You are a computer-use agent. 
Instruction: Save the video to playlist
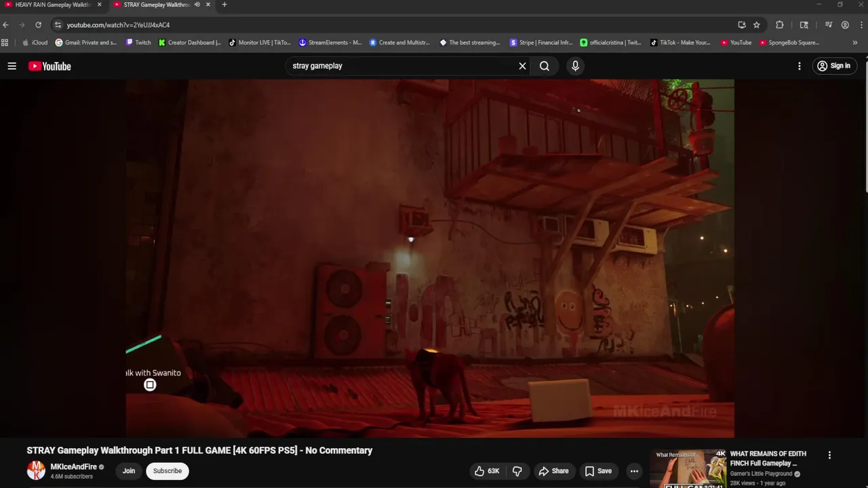coord(598,471)
